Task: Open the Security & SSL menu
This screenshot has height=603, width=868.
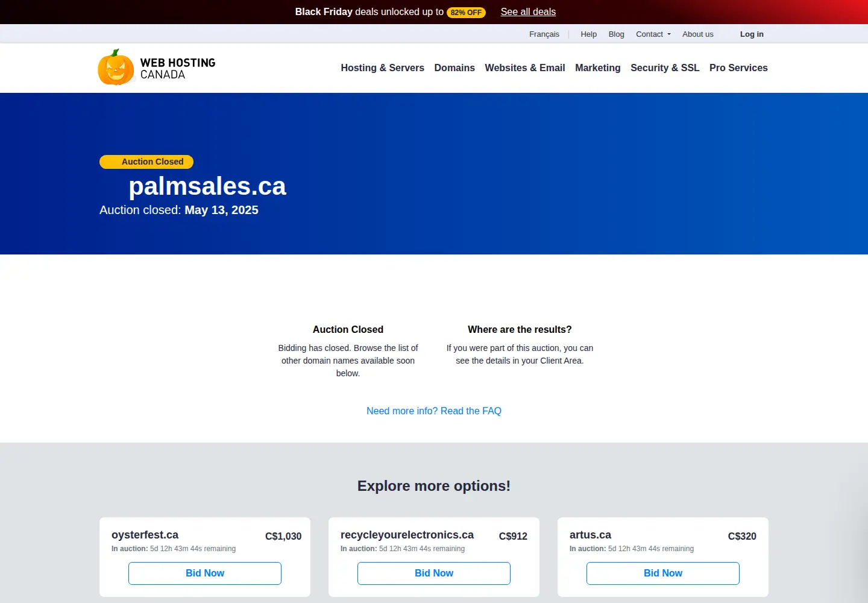Action: click(665, 68)
